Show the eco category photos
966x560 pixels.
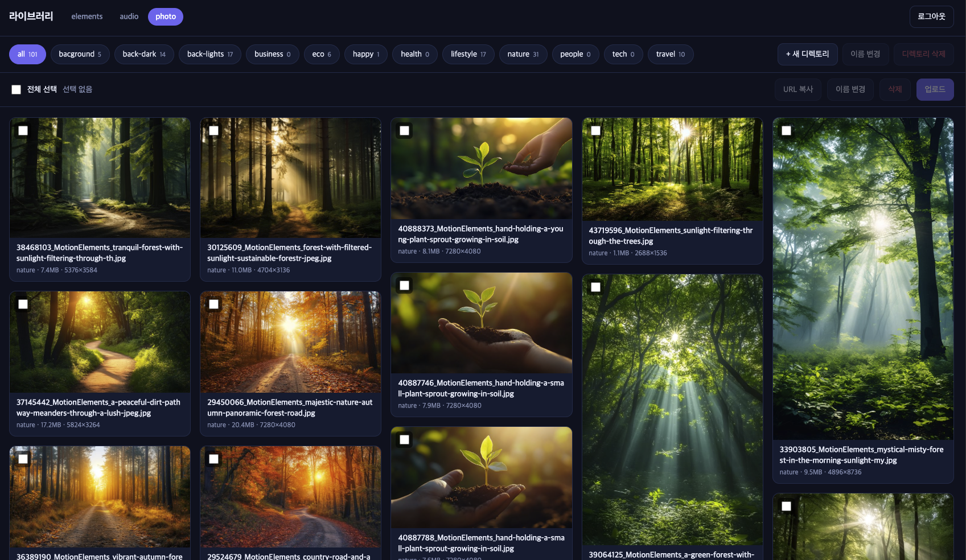322,54
